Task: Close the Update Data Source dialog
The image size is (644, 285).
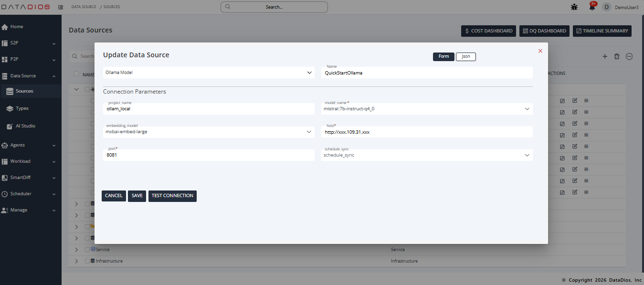Action: 540,51
